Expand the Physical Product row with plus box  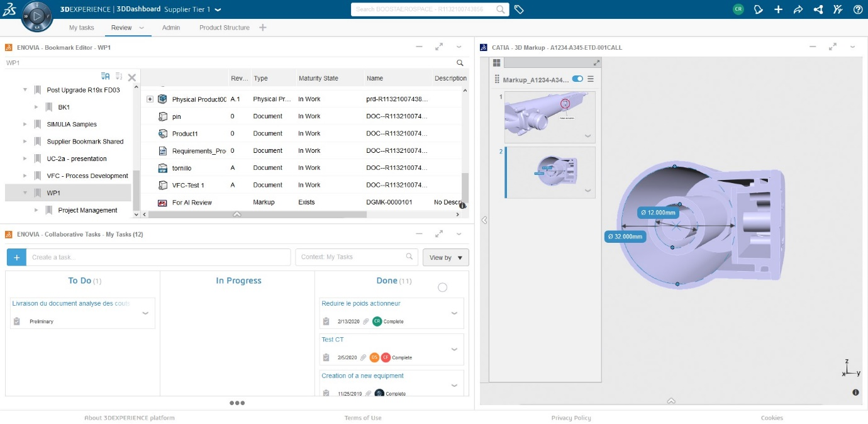tap(150, 99)
